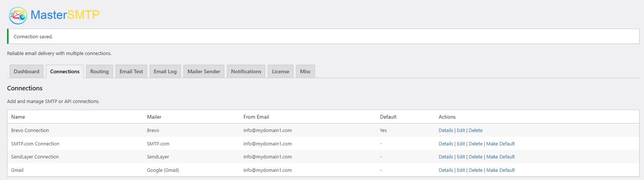Delete the SendLayer Connection
This screenshot has width=644, height=180.
pyautogui.click(x=475, y=157)
